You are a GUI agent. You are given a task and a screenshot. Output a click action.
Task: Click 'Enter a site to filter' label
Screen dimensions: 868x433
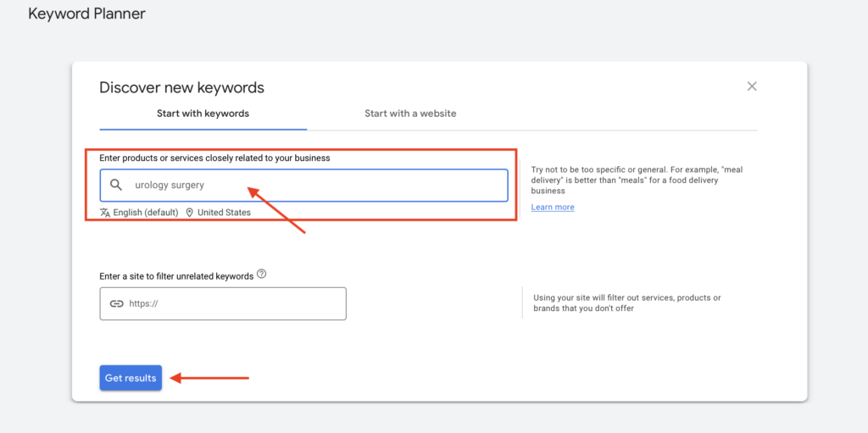tap(176, 276)
